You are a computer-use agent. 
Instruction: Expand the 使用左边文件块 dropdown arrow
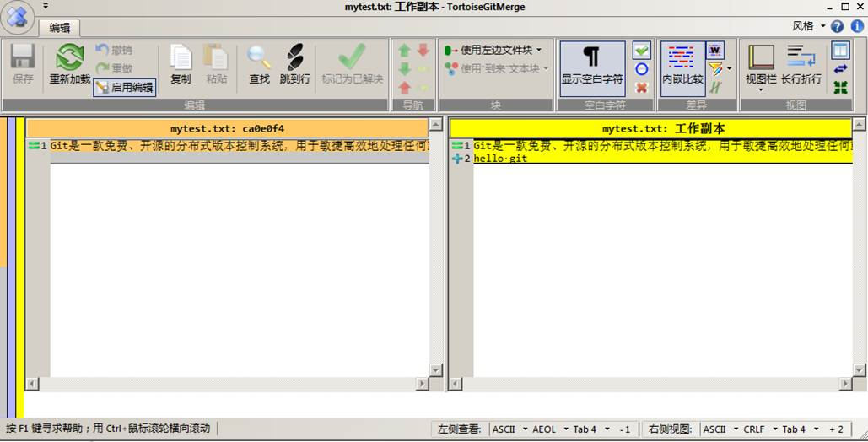[539, 50]
